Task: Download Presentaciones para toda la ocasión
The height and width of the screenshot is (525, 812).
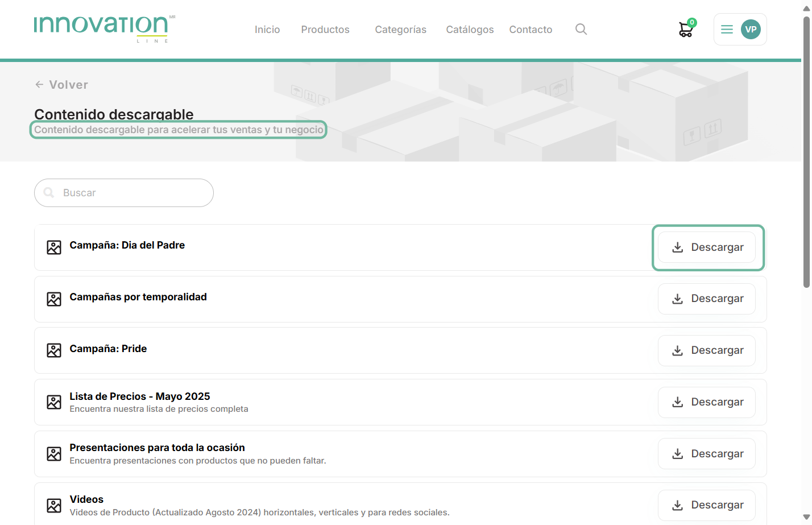Action: tap(707, 454)
